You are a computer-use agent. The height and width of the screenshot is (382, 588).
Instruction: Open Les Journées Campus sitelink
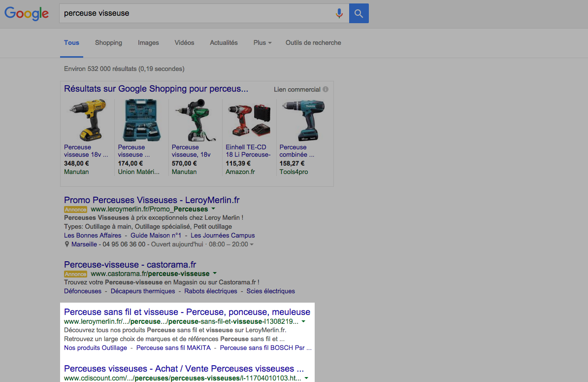[x=223, y=235]
